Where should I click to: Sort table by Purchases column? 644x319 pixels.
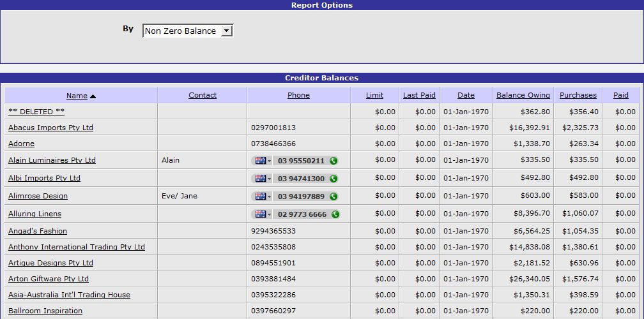click(578, 95)
